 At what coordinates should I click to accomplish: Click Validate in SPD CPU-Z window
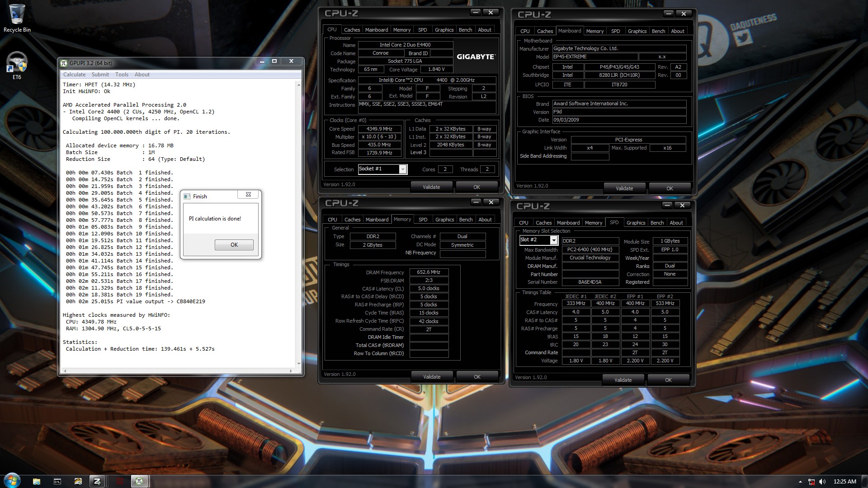(623, 380)
